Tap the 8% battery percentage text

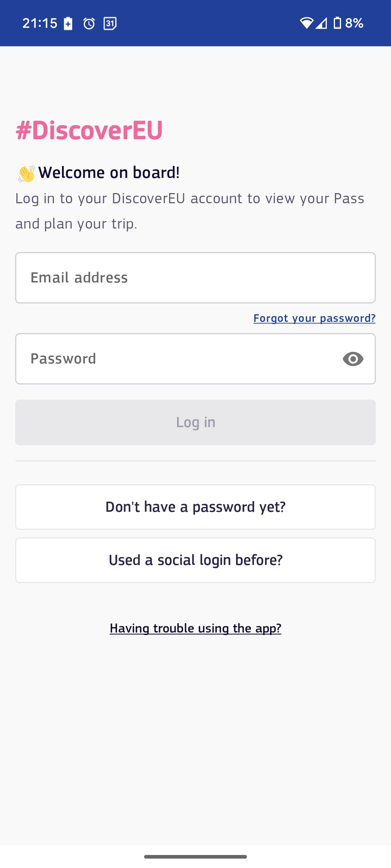(354, 23)
